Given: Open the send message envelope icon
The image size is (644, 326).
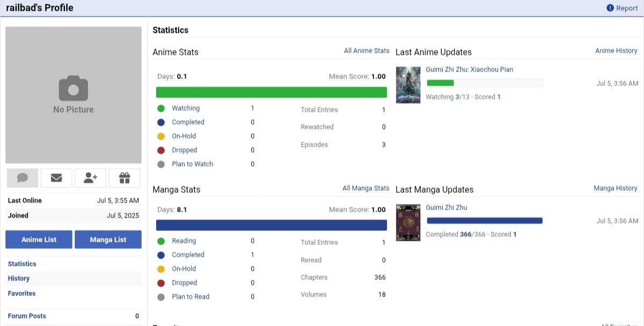Looking at the screenshot, I should coord(56,178).
